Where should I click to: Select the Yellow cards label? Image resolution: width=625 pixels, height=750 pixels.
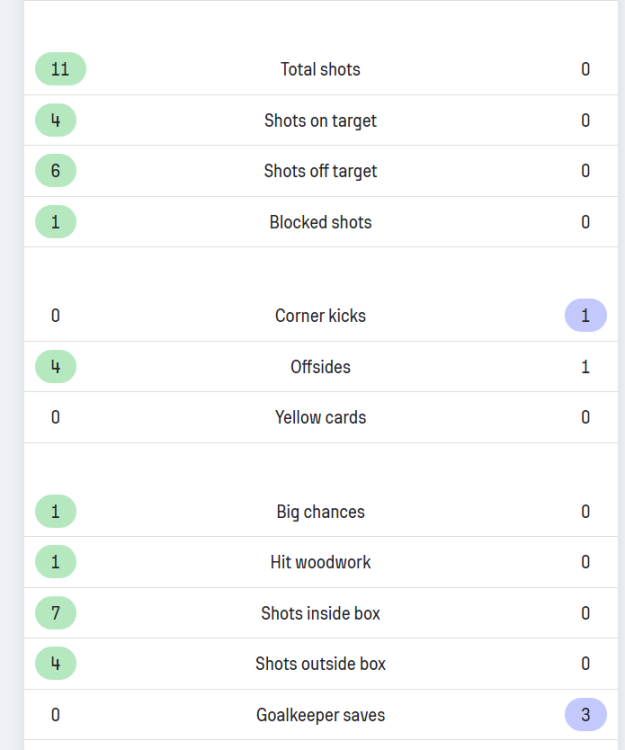coord(320,417)
